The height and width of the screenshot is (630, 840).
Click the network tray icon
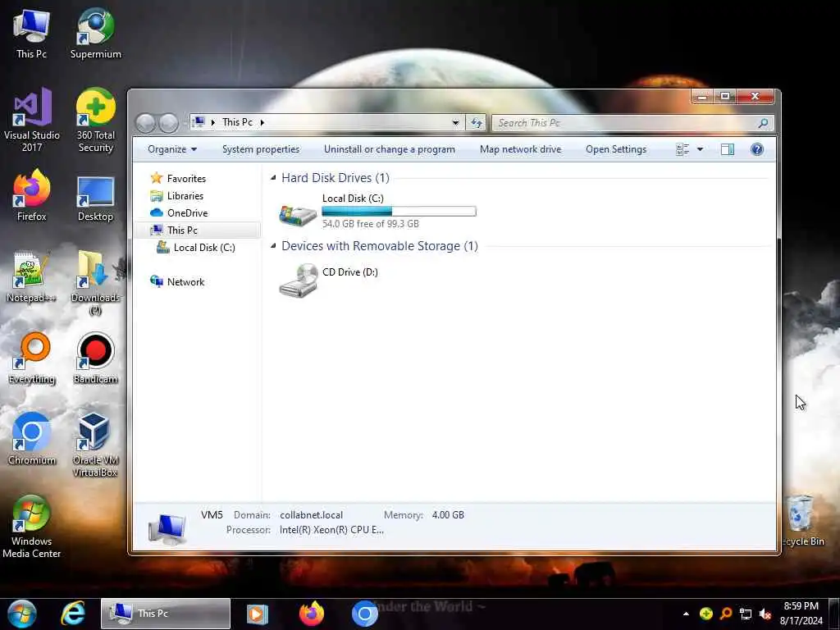pyautogui.click(x=745, y=614)
